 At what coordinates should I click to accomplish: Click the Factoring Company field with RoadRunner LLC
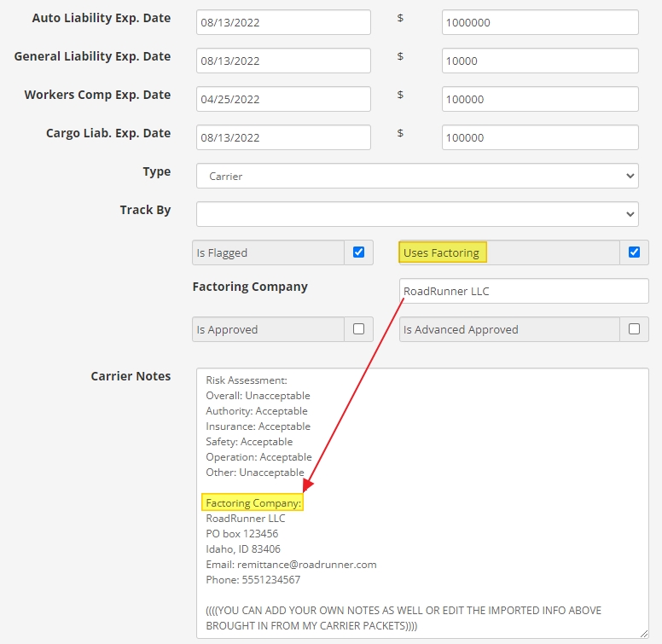coord(523,291)
